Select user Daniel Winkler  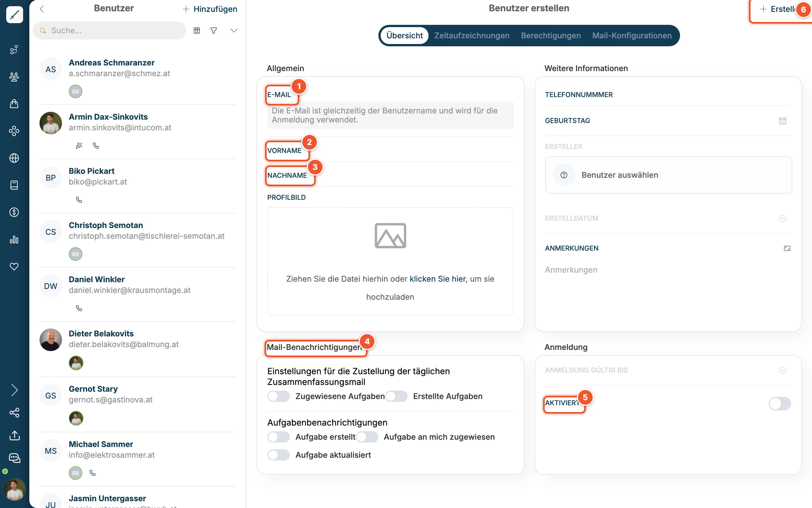coord(138,295)
